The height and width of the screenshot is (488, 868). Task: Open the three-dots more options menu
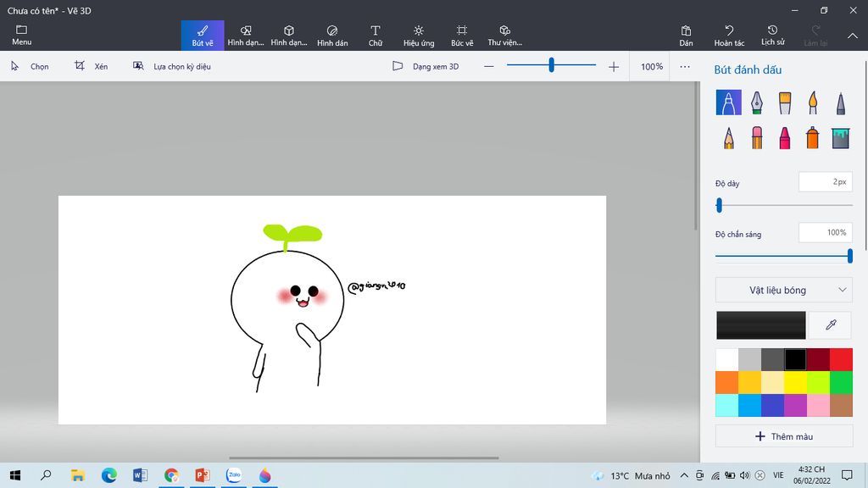(685, 66)
